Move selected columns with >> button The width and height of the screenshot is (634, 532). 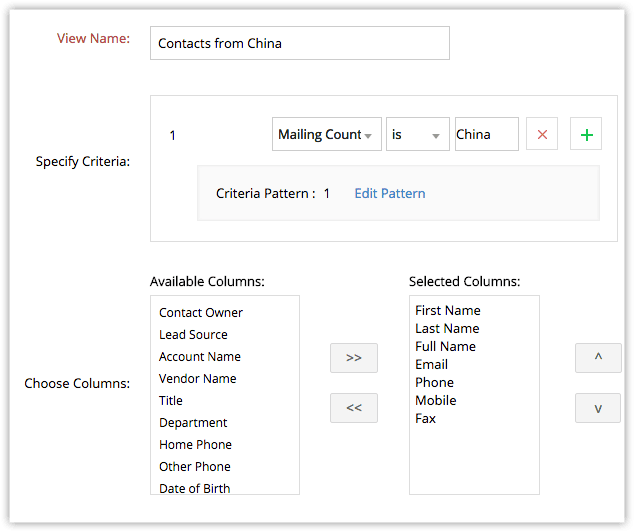click(354, 357)
